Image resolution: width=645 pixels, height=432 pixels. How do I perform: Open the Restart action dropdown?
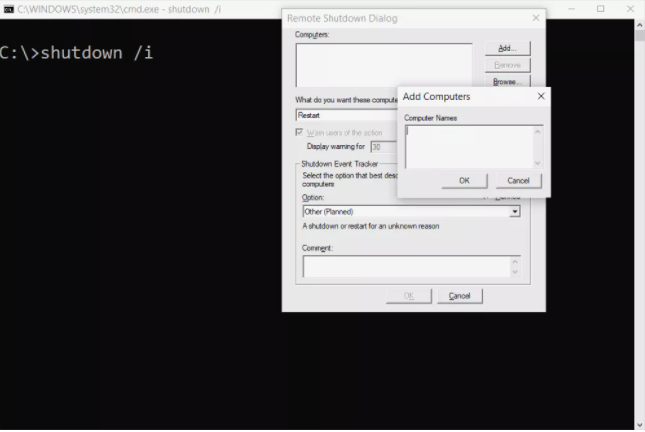point(346,115)
